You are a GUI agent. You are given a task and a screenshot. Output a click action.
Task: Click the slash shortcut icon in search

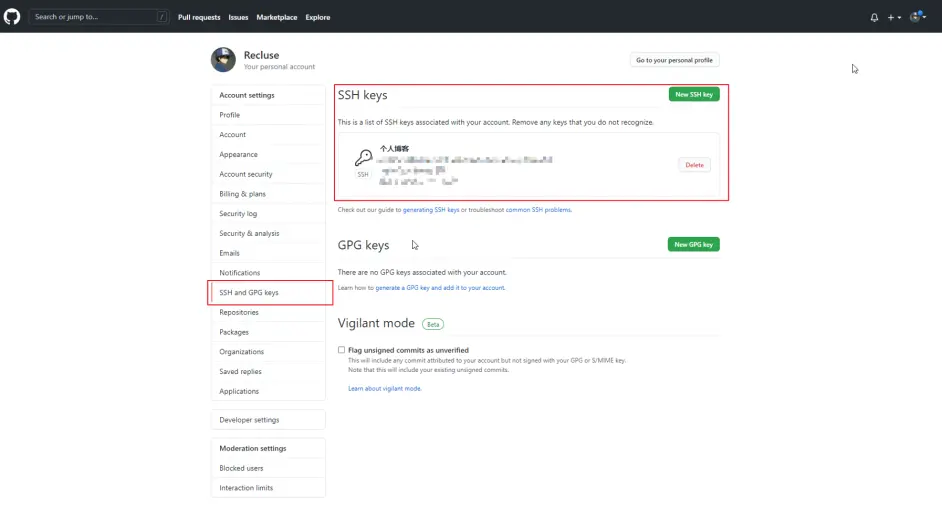pos(162,17)
